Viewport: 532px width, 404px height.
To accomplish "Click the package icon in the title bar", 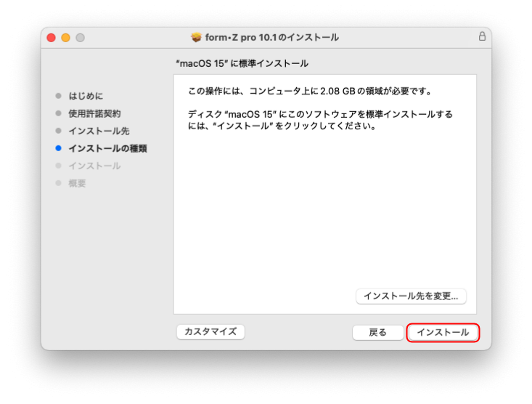I will point(196,37).
